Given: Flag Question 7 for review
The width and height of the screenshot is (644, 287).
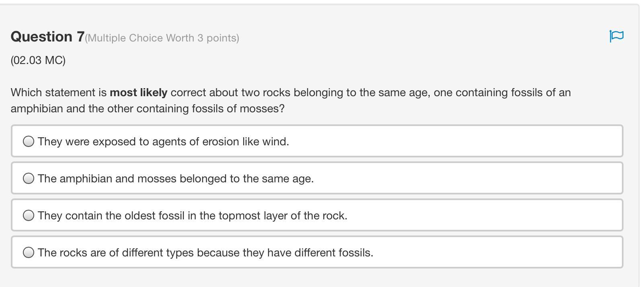Looking at the screenshot, I should coord(616,36).
